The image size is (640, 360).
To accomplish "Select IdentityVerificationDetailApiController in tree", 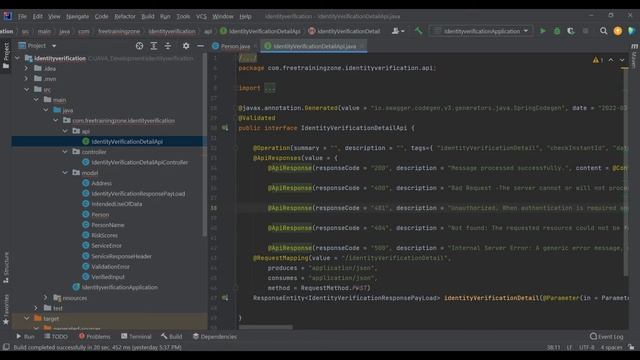I will 140,162.
